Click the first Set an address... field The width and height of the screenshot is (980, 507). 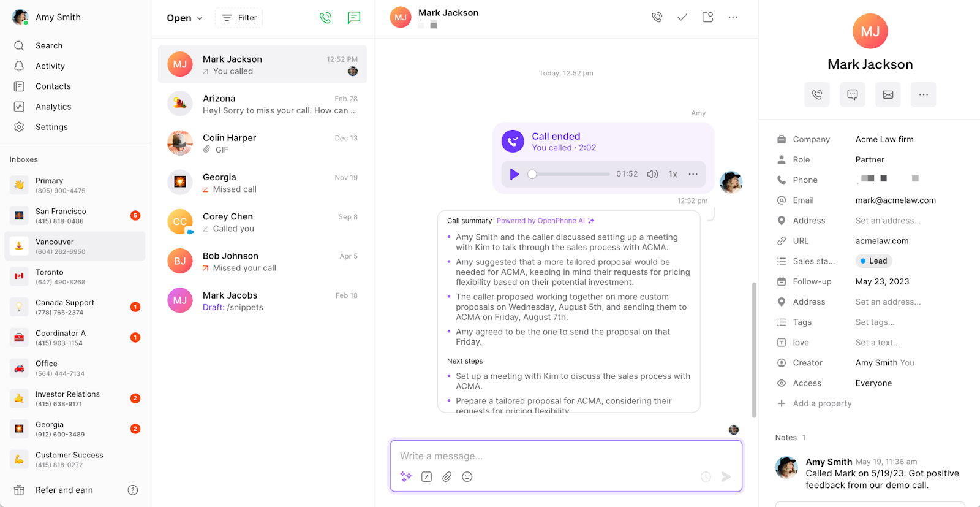pos(888,220)
